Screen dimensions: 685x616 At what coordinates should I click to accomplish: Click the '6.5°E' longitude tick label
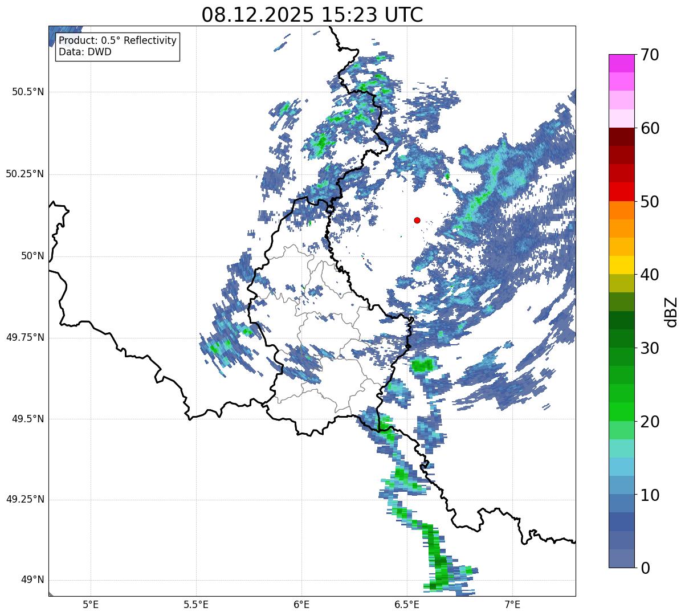(x=407, y=605)
